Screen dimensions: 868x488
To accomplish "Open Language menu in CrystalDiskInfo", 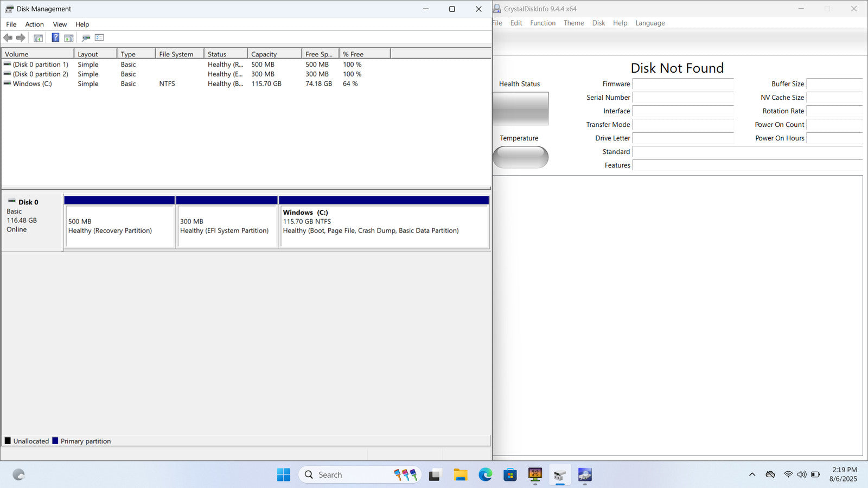I will point(650,23).
